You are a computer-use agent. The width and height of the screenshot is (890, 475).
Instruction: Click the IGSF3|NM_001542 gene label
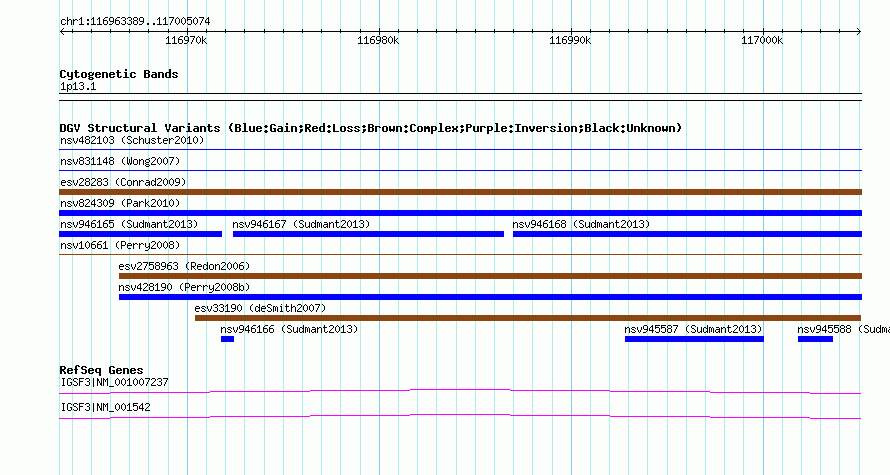106,407
